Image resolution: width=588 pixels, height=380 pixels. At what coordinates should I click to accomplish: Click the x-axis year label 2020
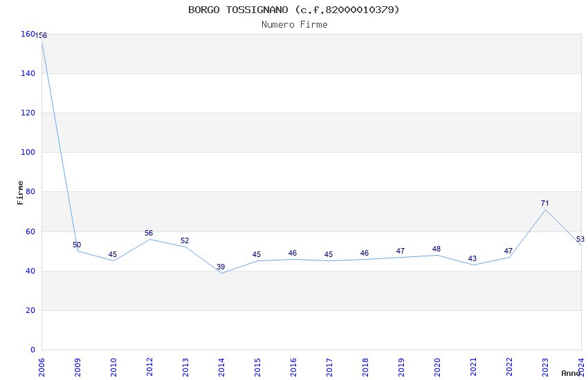point(438,368)
